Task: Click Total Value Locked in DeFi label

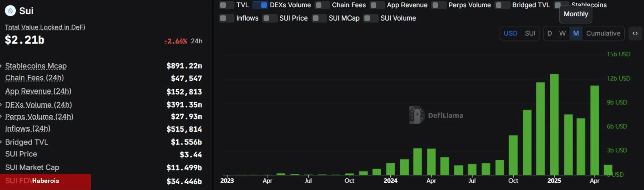Action: coord(45,27)
